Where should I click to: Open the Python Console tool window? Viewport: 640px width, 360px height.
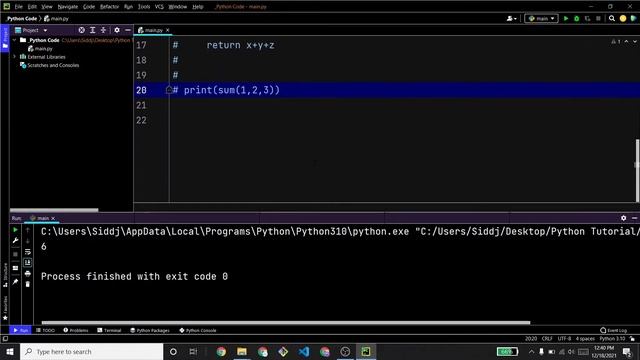click(198, 330)
